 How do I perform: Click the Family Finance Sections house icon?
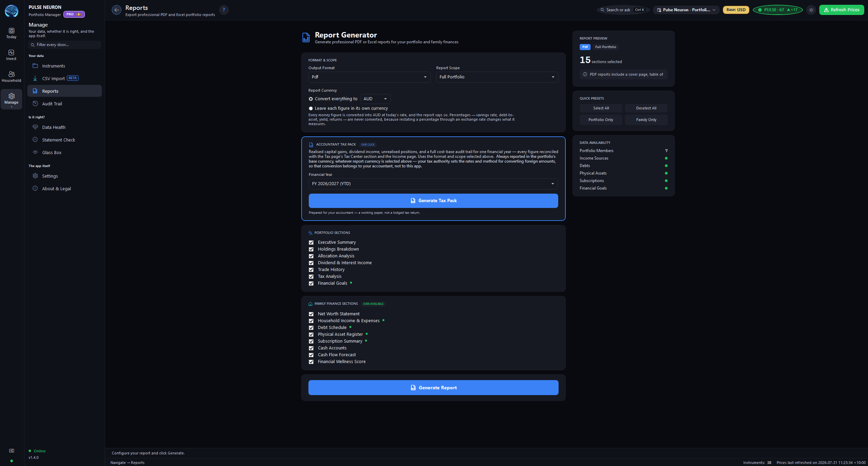[310, 304]
